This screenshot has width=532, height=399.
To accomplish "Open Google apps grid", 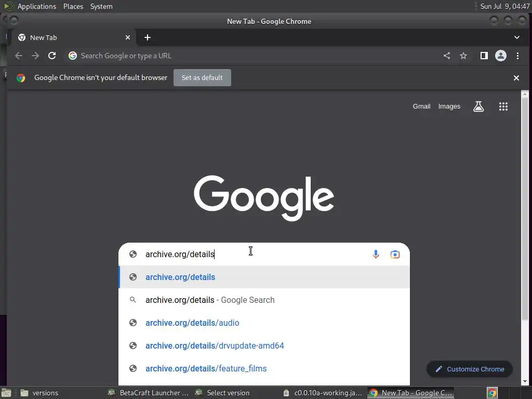I will (x=503, y=107).
